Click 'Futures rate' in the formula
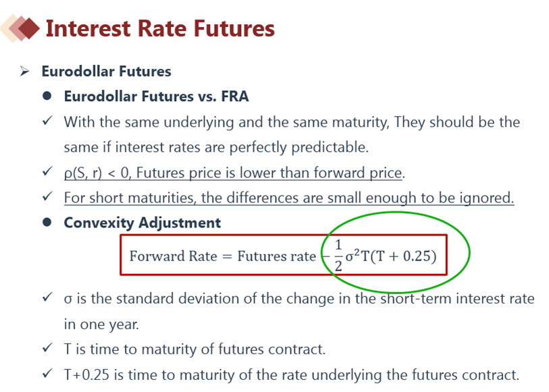The width and height of the screenshot is (549, 392). pyautogui.click(x=277, y=256)
